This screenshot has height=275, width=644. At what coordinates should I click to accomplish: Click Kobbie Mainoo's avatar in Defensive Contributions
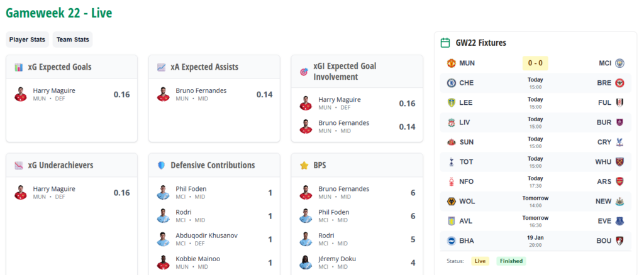(x=163, y=262)
